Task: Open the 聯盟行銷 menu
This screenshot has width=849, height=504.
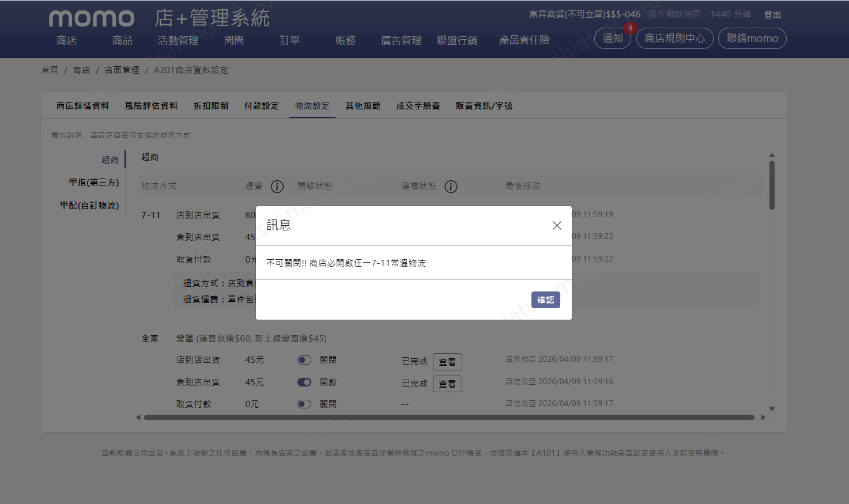Action: coord(457,40)
